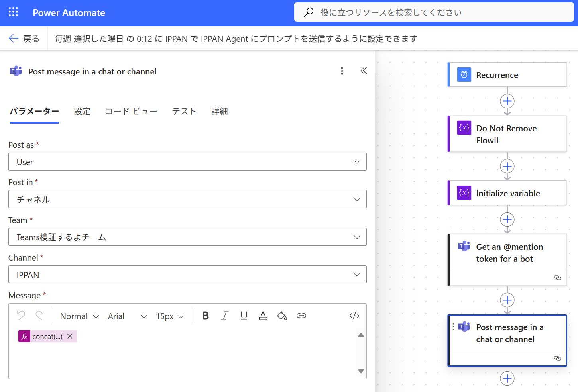The width and height of the screenshot is (578, 392).
Task: Click the Recurrence clock icon
Action: click(x=464, y=74)
